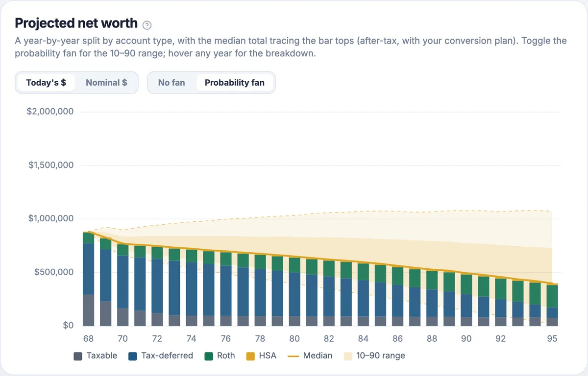Click the Tax-deferred legend label

coord(167,356)
